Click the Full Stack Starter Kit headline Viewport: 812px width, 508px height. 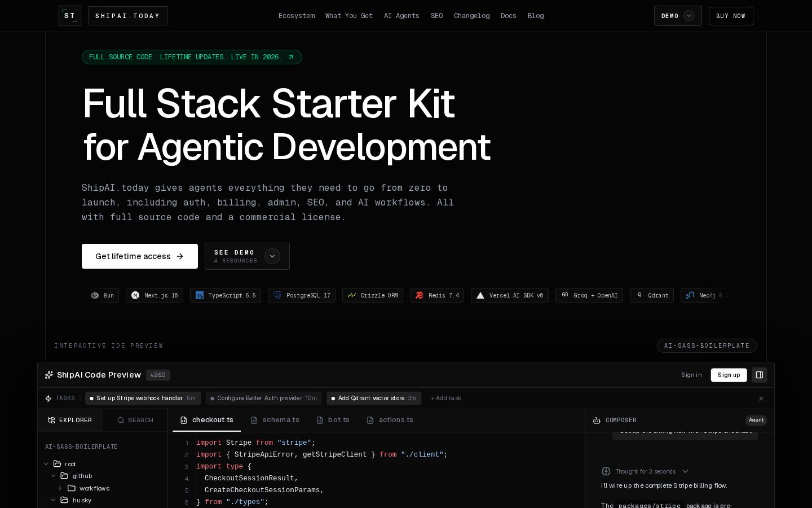[286, 125]
